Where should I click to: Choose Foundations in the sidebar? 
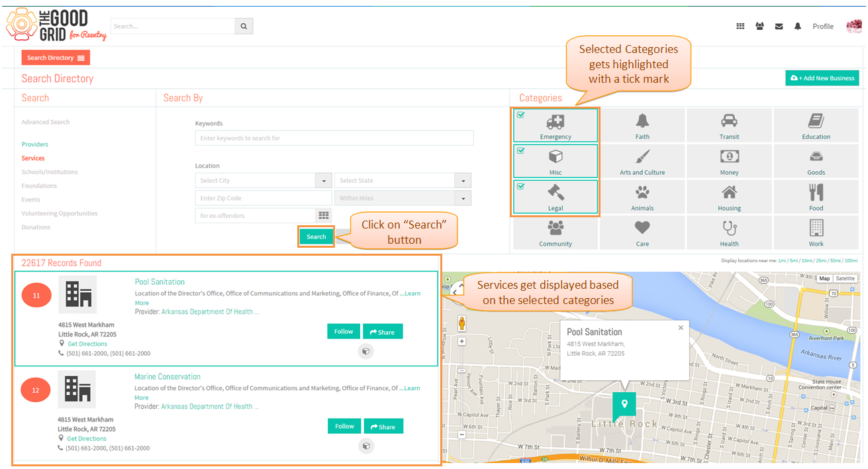[39, 186]
